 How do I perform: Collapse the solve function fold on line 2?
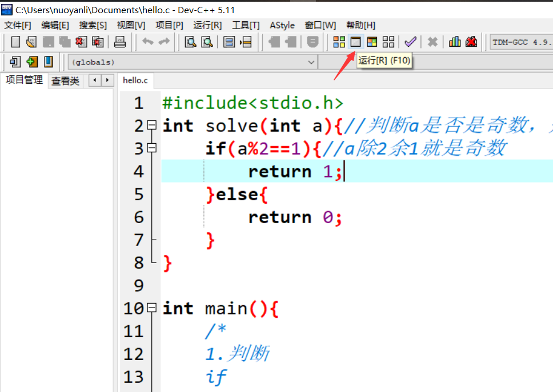[x=151, y=125]
